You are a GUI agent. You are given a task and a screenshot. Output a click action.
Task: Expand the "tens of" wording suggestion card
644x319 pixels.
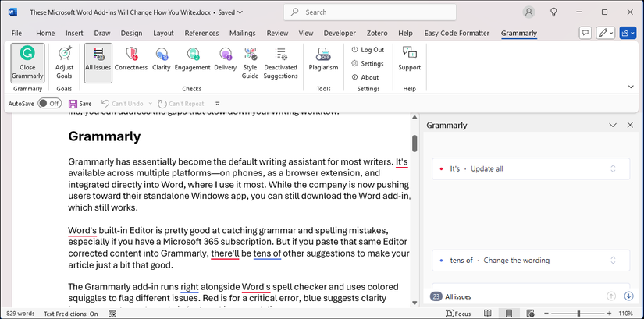pos(613,261)
